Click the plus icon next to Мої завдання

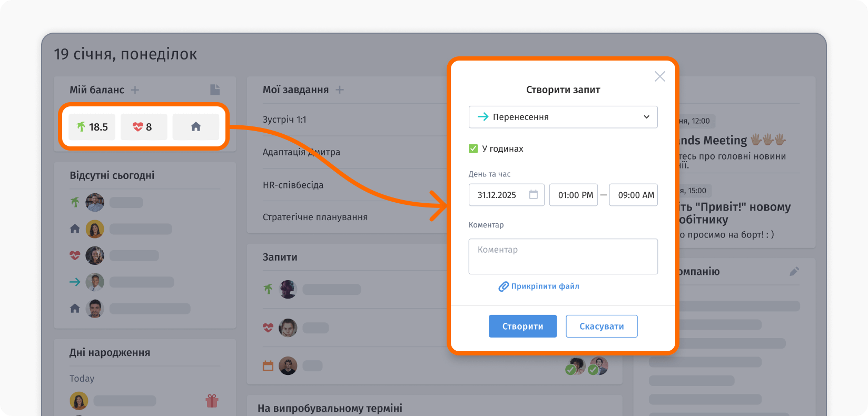coord(340,90)
